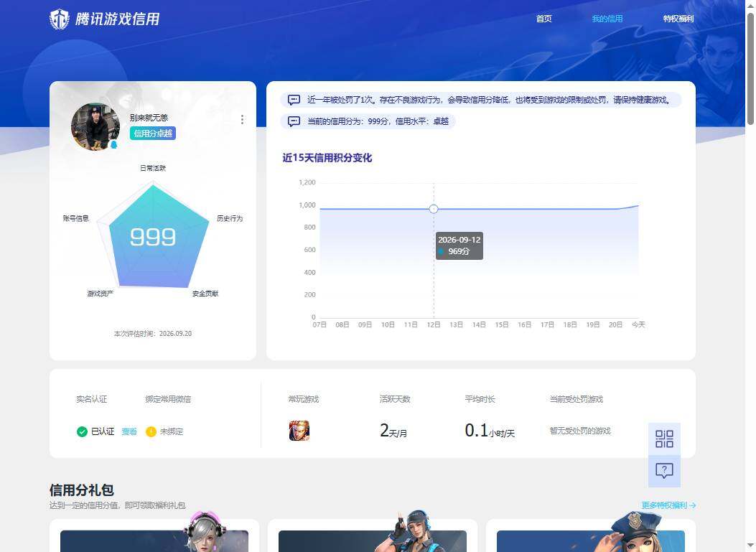Click the 未绑定 WeChat status text
Screen dimensions: 756x552
pyautogui.click(x=172, y=431)
